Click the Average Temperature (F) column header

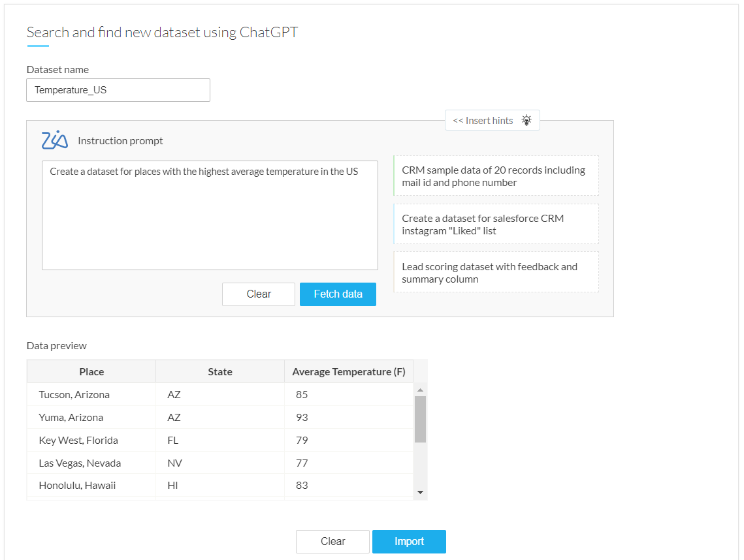point(349,371)
